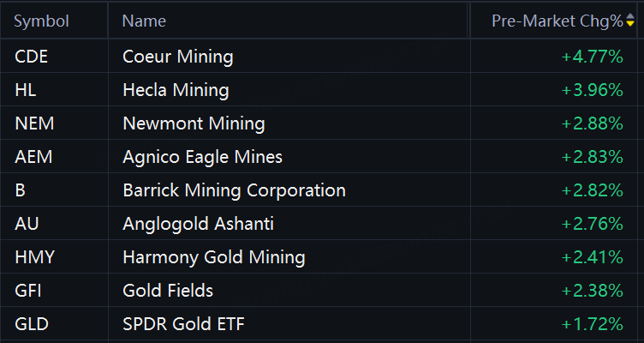
Task: Open SPDR Gold ETF entry
Action: [x=183, y=323]
